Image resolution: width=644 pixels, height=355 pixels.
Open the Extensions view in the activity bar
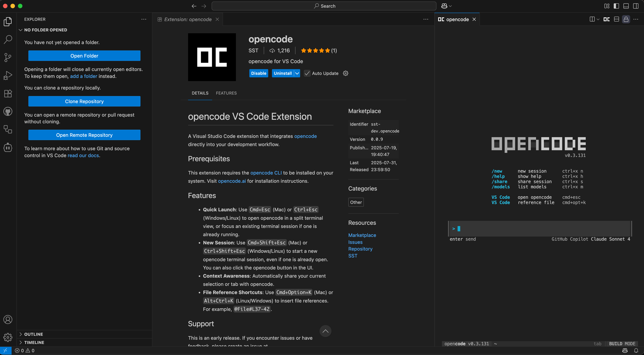pyautogui.click(x=8, y=94)
